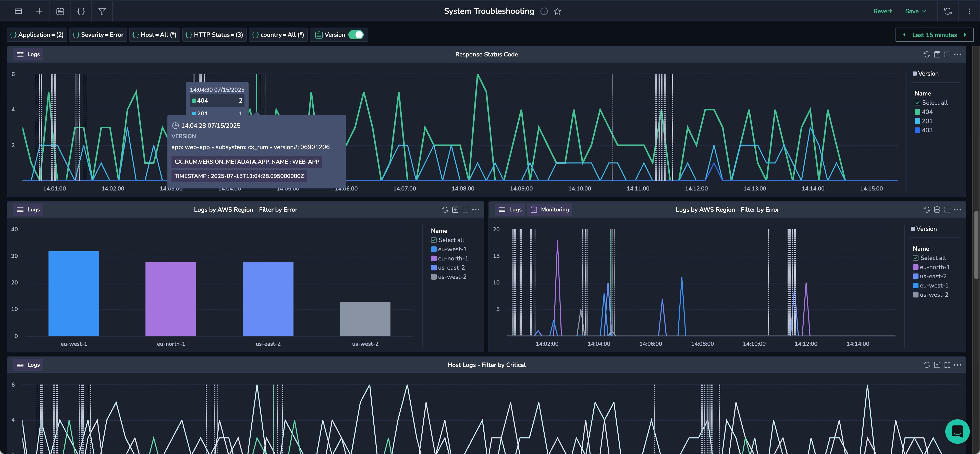Expand the Save dropdown arrow

tap(924, 11)
